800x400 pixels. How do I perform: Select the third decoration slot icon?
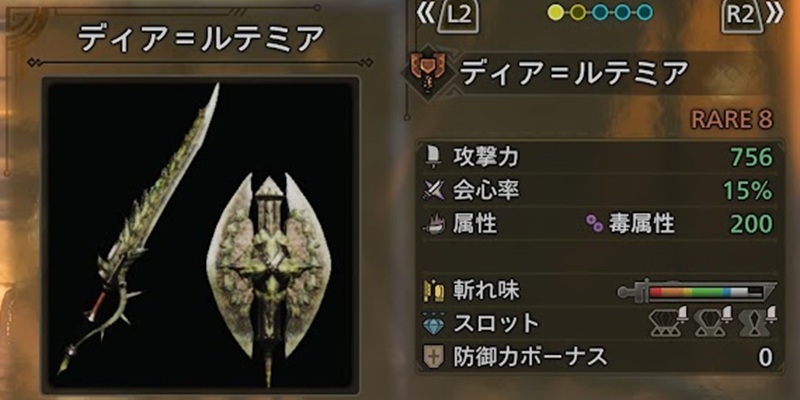tap(758, 321)
